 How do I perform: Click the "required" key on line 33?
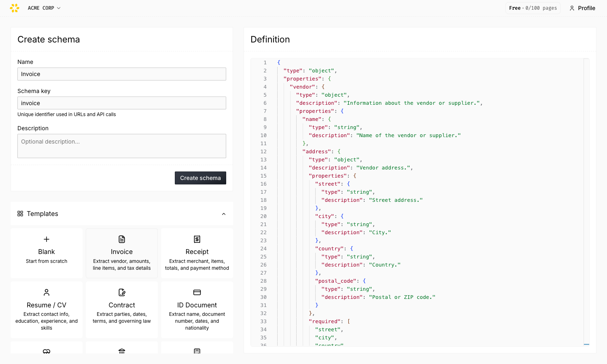(325, 322)
